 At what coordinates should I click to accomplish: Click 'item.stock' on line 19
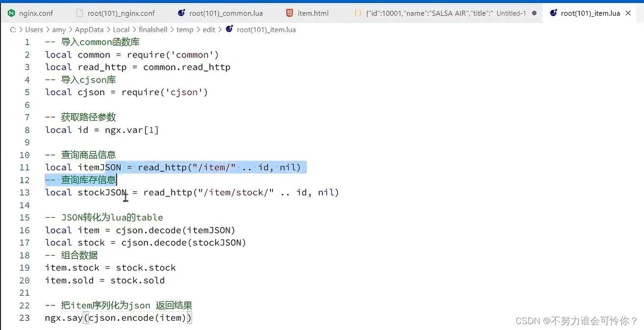coord(72,268)
